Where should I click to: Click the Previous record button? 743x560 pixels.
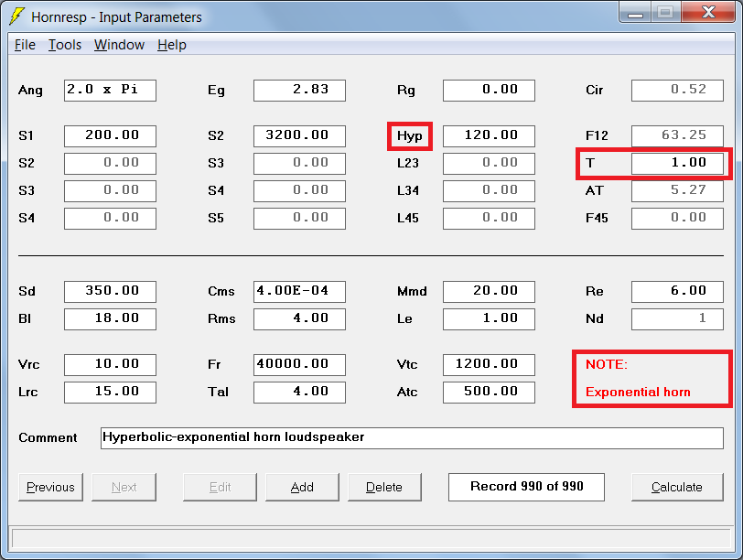click(50, 487)
